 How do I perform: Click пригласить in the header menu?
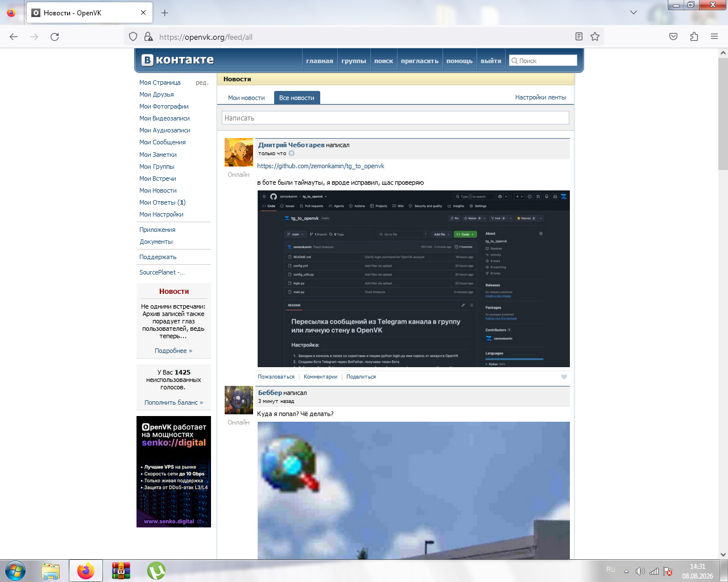tap(420, 61)
